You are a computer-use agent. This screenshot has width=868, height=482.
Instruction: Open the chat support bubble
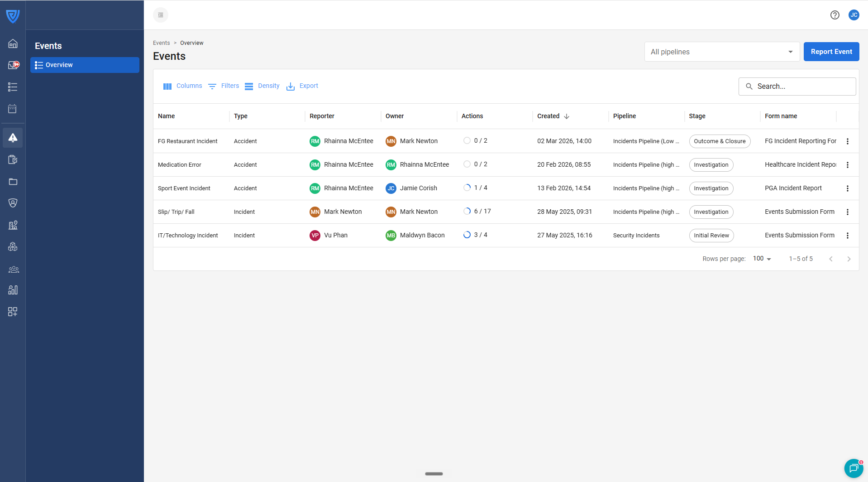854,468
